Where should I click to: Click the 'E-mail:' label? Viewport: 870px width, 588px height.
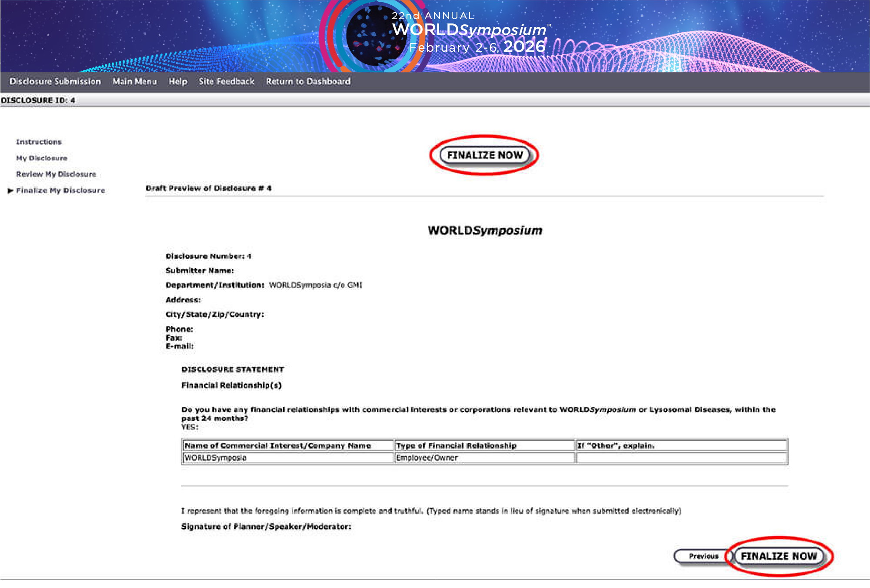[x=180, y=346]
